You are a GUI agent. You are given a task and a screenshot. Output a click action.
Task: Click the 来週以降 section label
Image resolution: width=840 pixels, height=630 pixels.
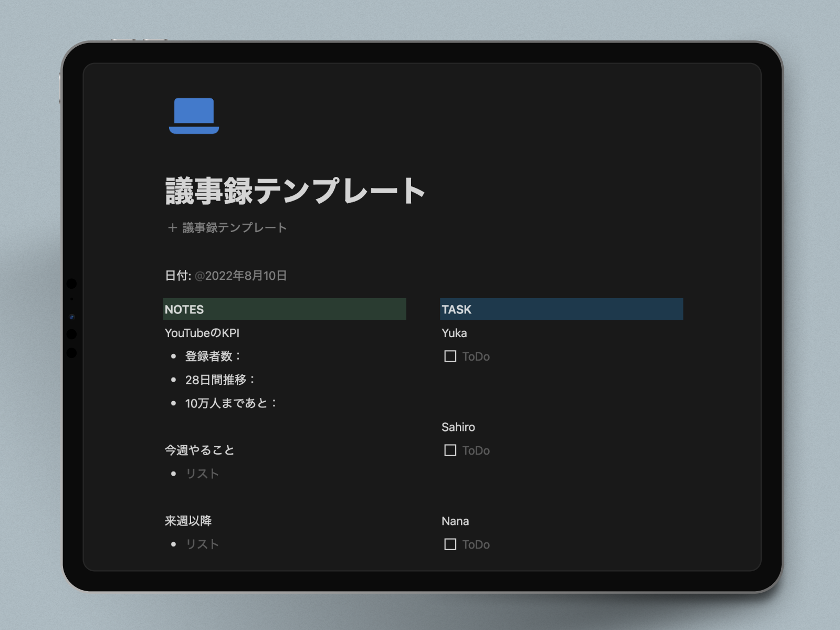[188, 521]
